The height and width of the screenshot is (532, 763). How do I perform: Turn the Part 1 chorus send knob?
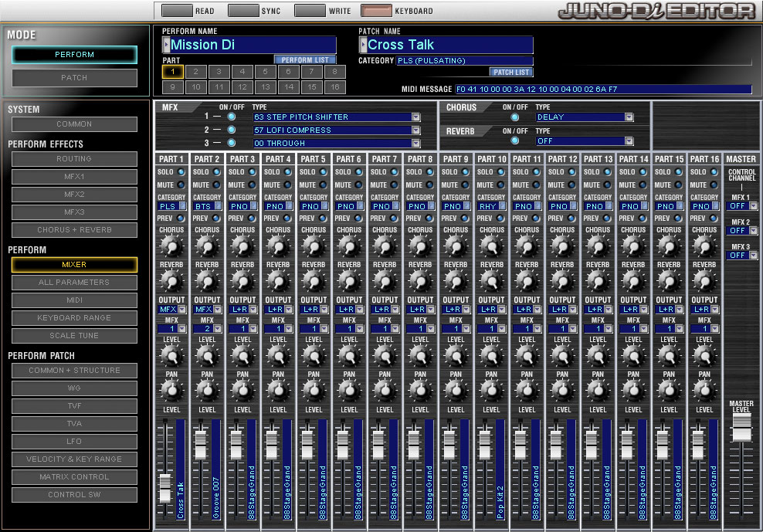(171, 246)
